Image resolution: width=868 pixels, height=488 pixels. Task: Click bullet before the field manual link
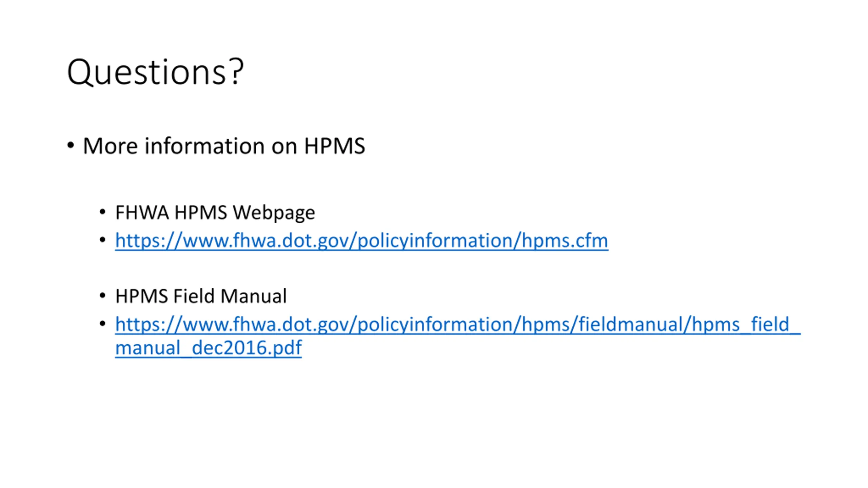coord(102,324)
